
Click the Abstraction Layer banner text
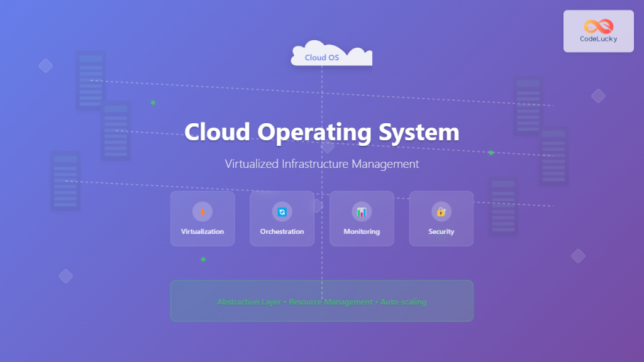pos(321,302)
